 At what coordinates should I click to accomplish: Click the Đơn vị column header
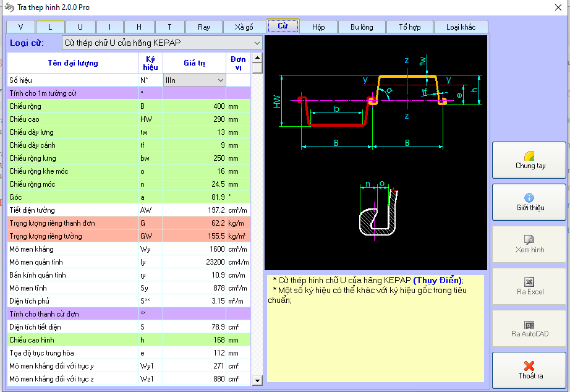(x=239, y=63)
